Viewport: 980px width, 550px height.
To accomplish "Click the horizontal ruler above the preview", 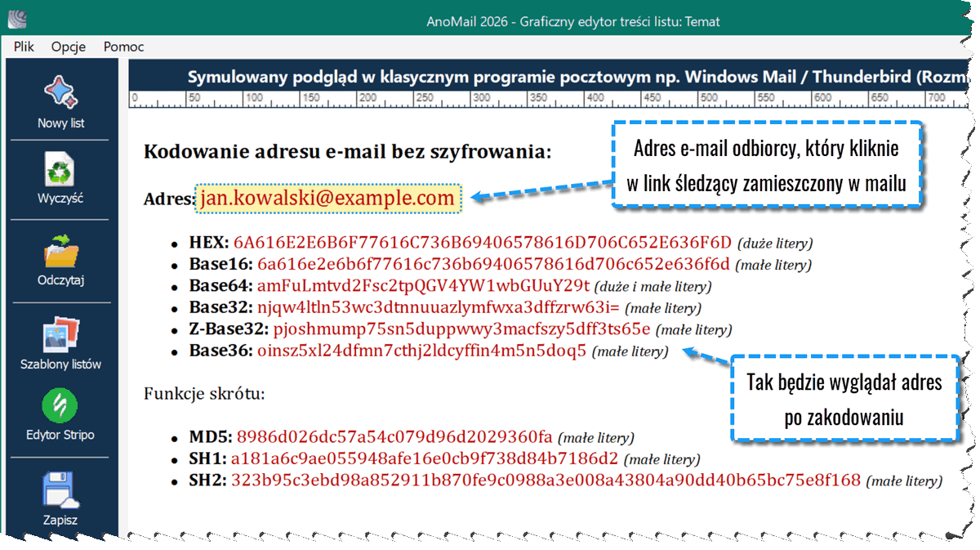I will coord(548,100).
